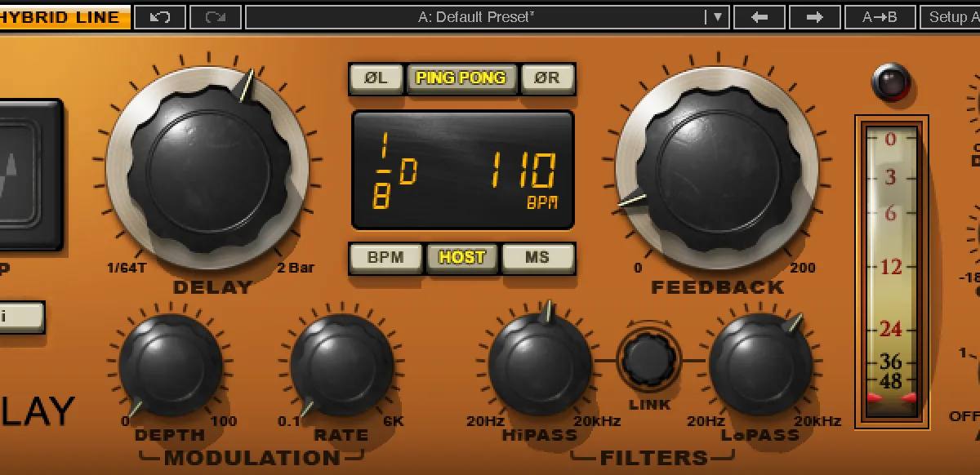
Task: Go to the previous preset with left arrow
Action: click(759, 16)
